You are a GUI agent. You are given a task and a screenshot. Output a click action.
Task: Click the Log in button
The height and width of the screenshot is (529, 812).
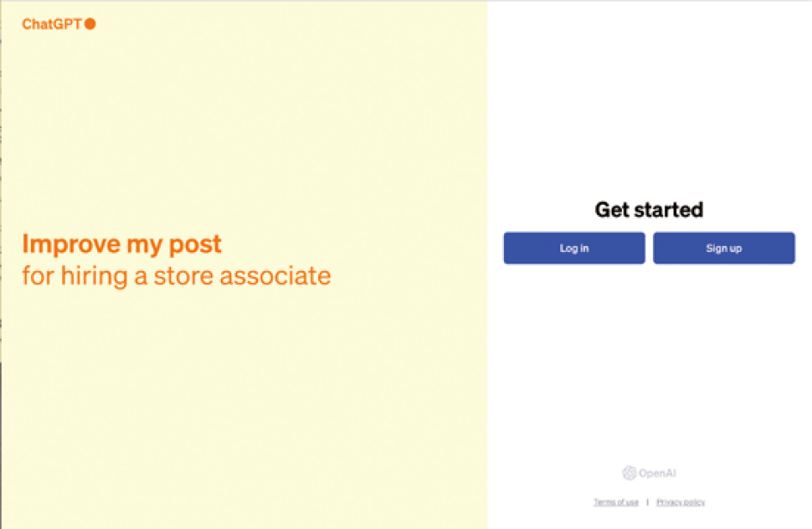pos(575,248)
